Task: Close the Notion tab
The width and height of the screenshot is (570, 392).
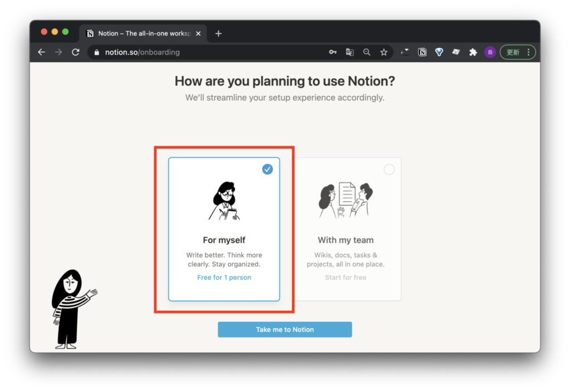Action: tap(199, 33)
